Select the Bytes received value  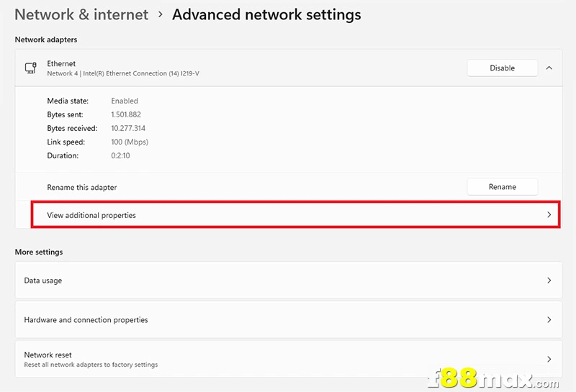[128, 128]
